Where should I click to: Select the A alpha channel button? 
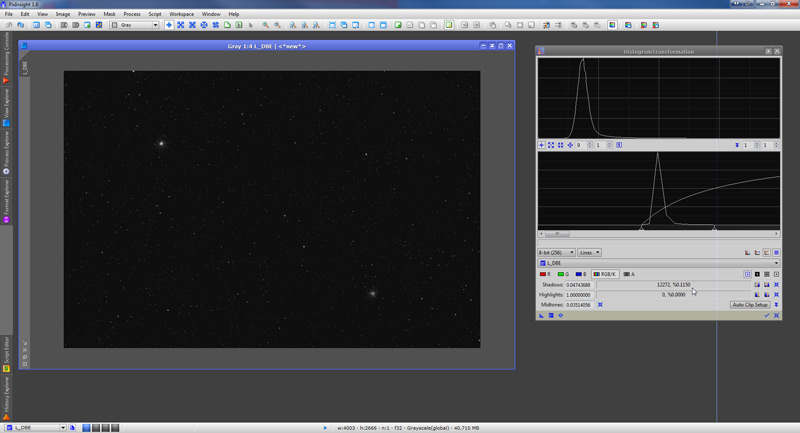click(629, 273)
